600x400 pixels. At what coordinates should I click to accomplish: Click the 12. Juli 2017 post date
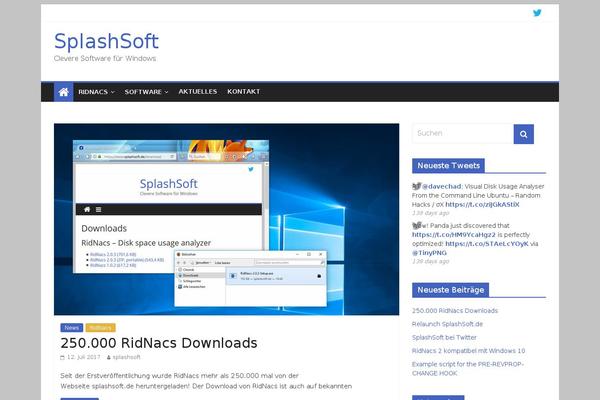83,357
